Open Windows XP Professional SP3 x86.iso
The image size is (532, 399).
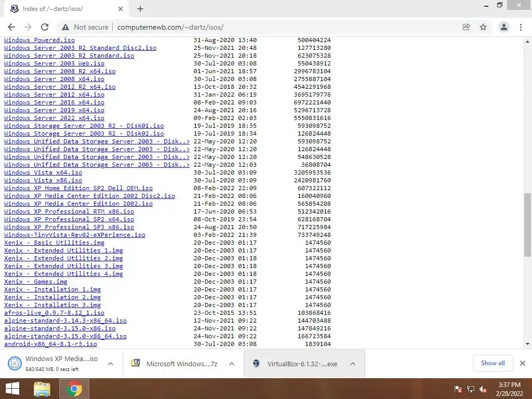69,228
